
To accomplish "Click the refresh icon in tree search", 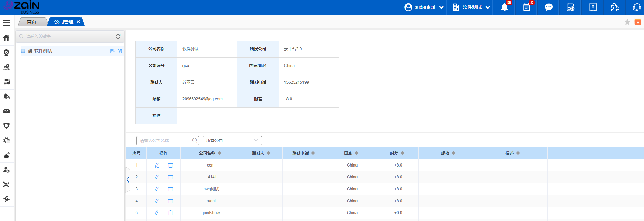I will (x=118, y=36).
